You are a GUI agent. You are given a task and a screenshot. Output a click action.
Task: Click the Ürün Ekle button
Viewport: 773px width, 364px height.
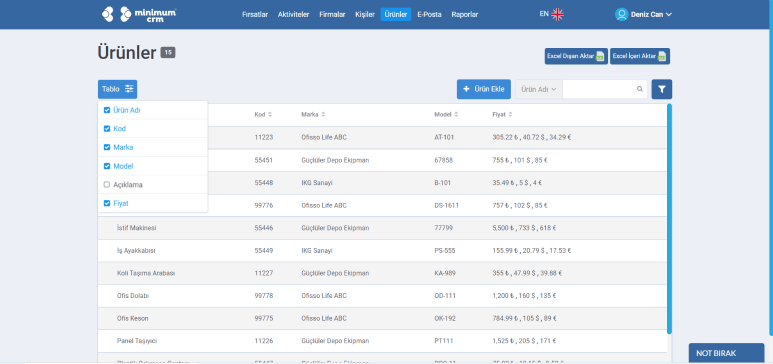[484, 89]
